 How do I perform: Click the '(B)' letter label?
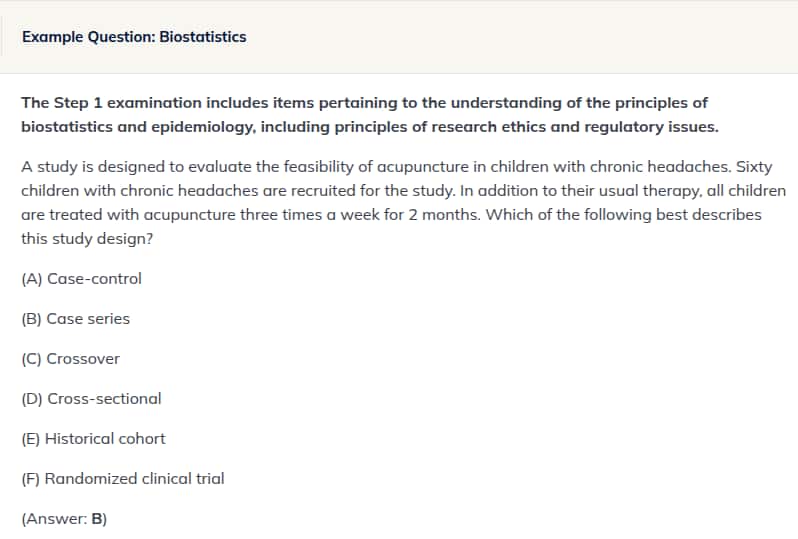click(31, 319)
